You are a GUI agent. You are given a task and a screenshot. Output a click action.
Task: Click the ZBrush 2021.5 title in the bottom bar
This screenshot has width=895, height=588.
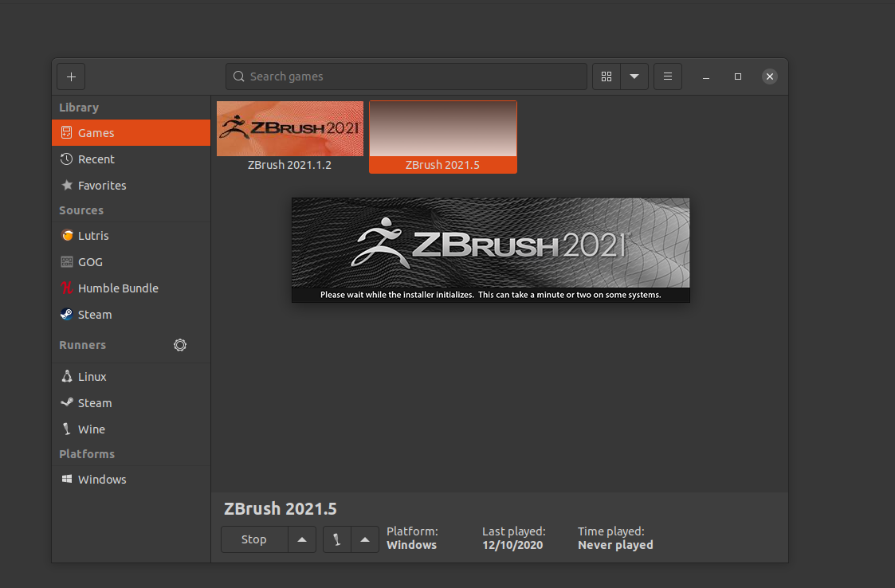point(281,508)
